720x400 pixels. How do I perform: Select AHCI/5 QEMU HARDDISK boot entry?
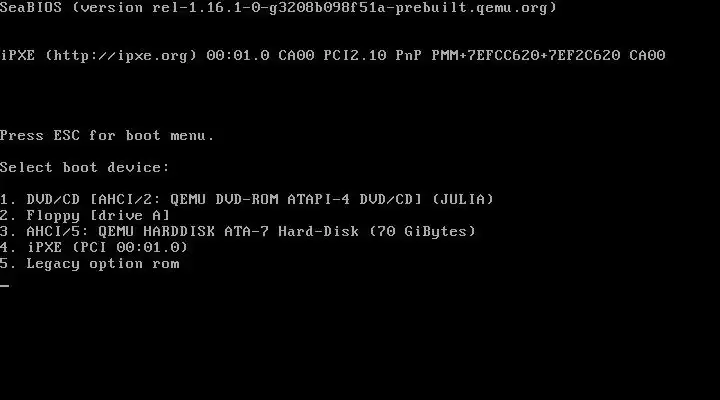coord(238,231)
